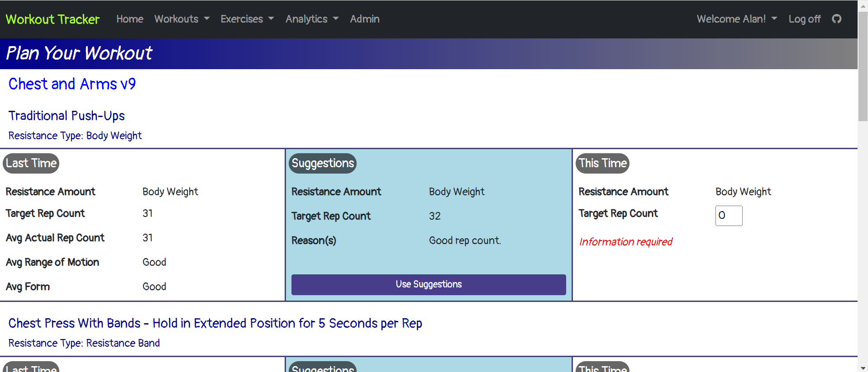Focus the Target Rep Count input field
The height and width of the screenshot is (372, 868).
click(729, 216)
